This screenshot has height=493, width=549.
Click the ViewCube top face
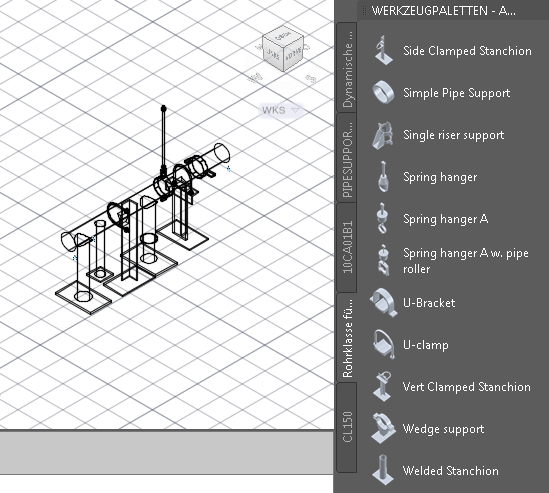tap(283, 36)
